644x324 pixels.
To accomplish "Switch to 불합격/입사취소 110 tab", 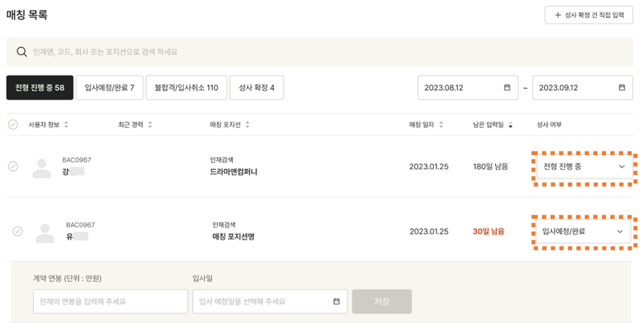I will pos(186,87).
